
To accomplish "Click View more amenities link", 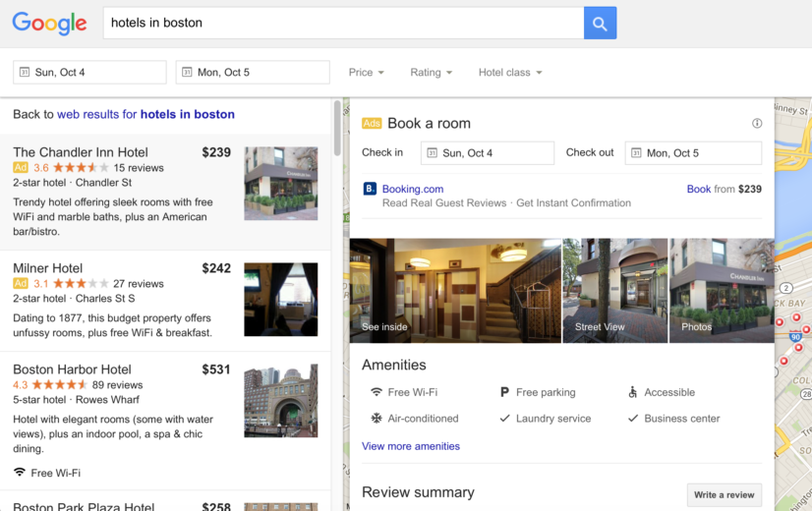I will pyautogui.click(x=411, y=446).
